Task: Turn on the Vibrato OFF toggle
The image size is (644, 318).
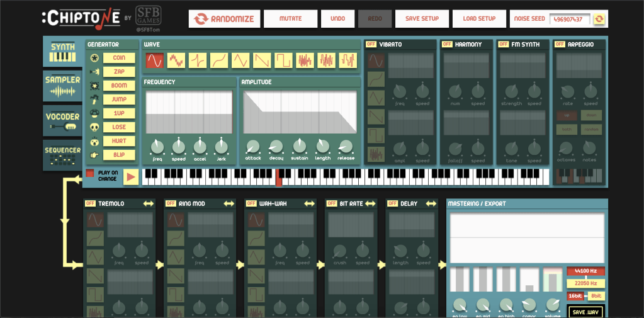Action: 371,44
